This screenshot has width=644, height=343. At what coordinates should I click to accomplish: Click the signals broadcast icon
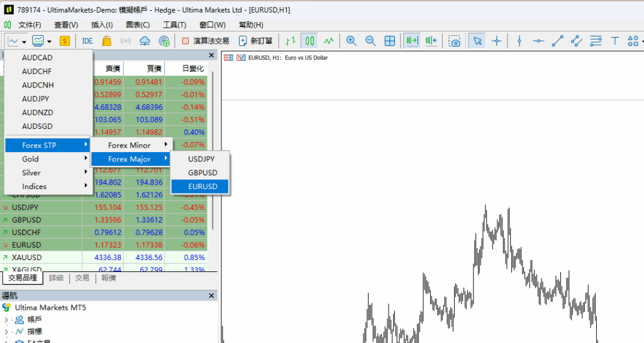[126, 41]
